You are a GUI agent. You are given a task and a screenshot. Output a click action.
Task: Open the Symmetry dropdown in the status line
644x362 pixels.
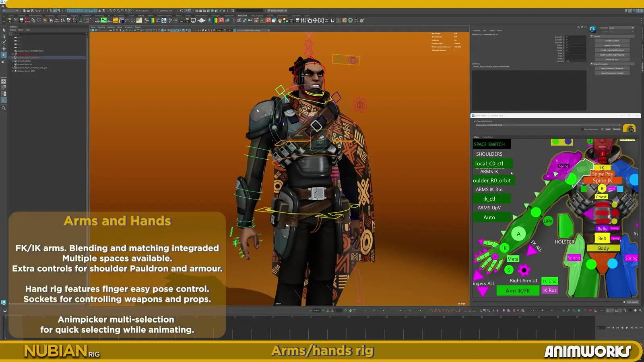[166, 10]
